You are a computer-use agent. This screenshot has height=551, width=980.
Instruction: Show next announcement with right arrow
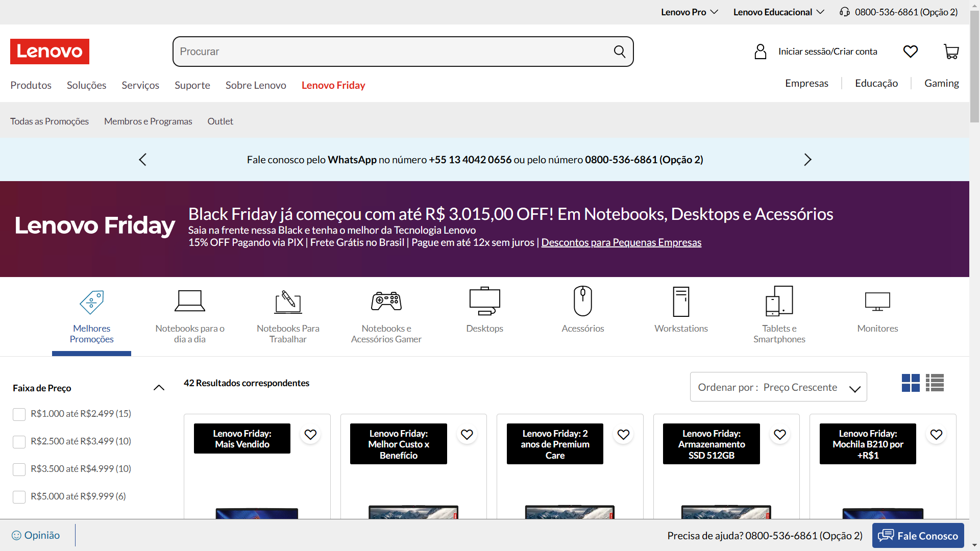[807, 160]
